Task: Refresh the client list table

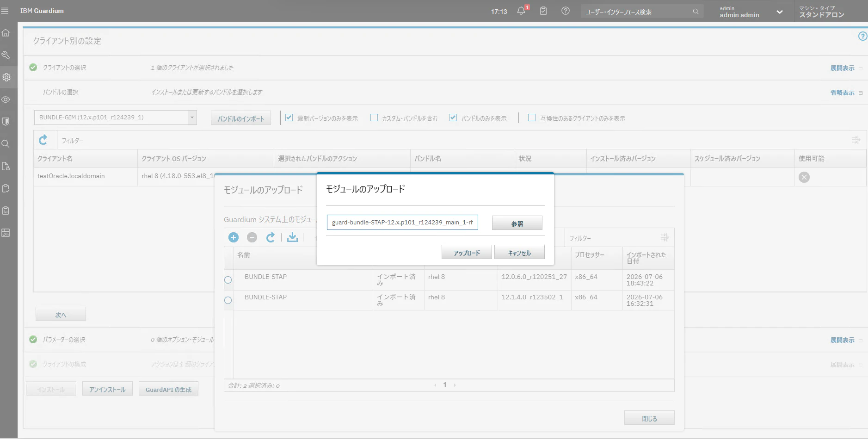Action: [x=43, y=140]
